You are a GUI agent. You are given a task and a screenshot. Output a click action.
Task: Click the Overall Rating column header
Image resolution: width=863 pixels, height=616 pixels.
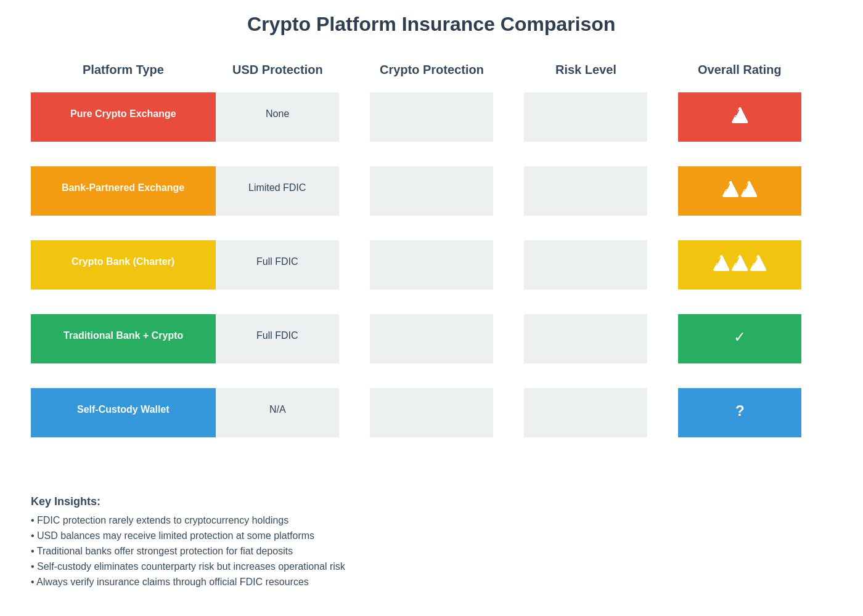[x=740, y=70]
